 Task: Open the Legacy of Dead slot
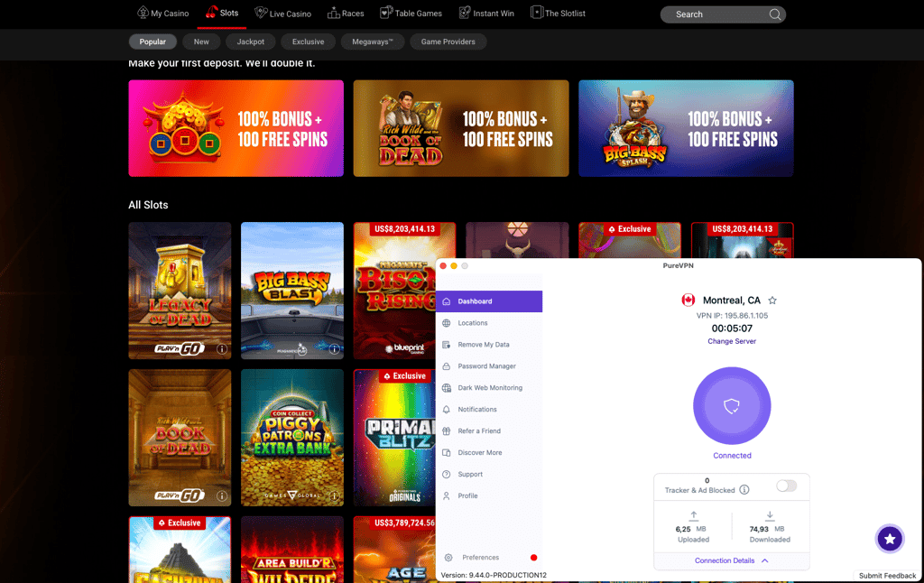(180, 291)
